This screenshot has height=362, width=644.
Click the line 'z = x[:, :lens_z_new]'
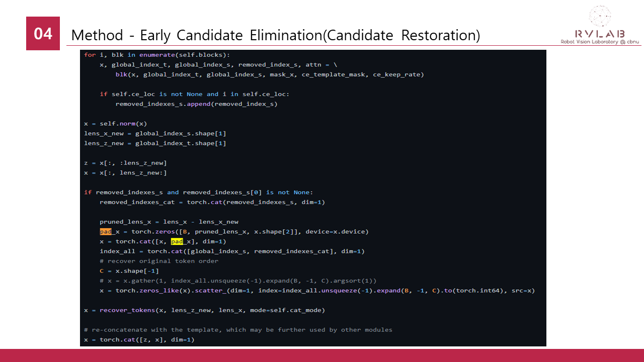[125, 163]
